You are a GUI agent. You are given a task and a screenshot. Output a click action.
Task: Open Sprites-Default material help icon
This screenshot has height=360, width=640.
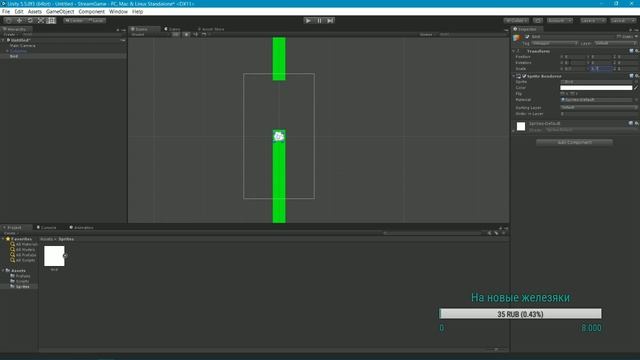(631, 123)
